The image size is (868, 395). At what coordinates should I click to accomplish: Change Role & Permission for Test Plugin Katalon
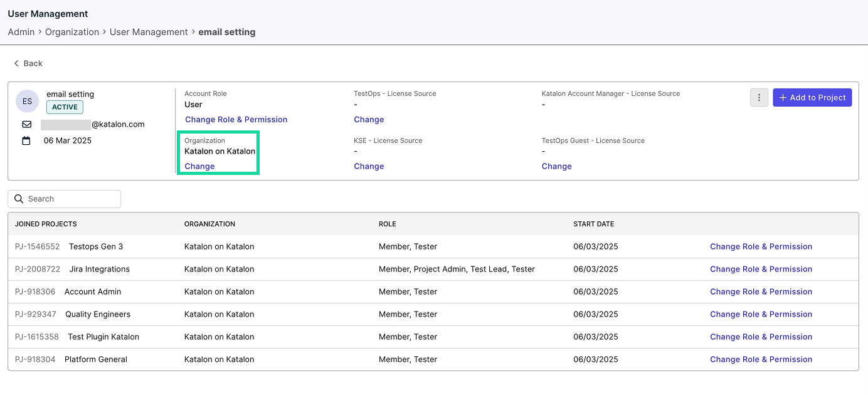coord(761,337)
